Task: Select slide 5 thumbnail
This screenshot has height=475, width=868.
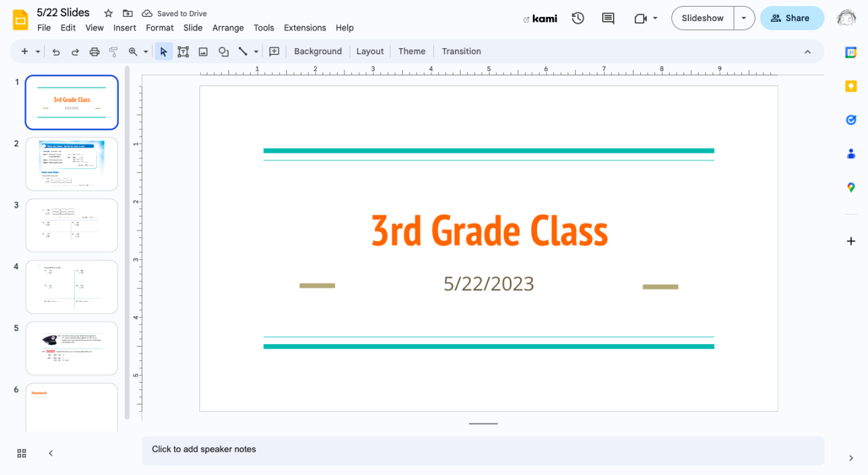Action: coord(72,348)
